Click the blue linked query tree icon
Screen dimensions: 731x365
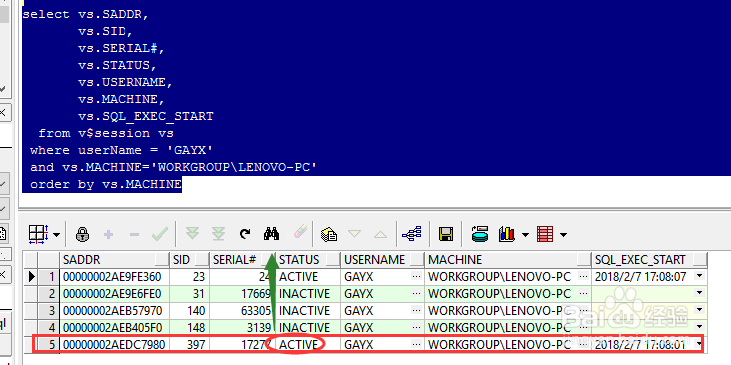pos(411,234)
